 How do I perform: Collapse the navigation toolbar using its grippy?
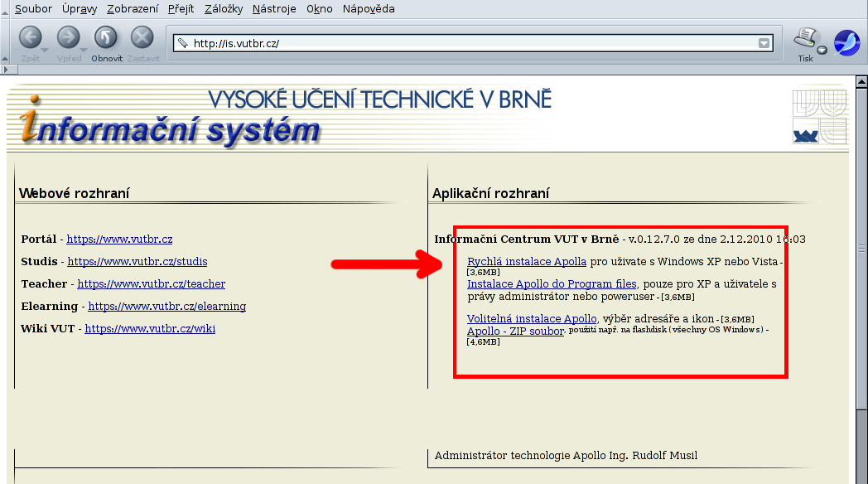[x=4, y=42]
